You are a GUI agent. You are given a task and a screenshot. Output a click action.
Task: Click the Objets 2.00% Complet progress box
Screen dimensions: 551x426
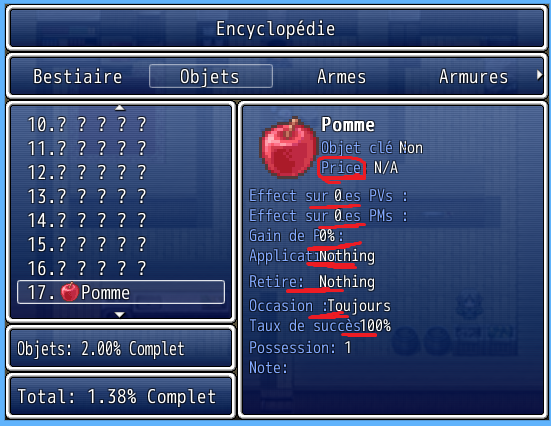point(121,348)
